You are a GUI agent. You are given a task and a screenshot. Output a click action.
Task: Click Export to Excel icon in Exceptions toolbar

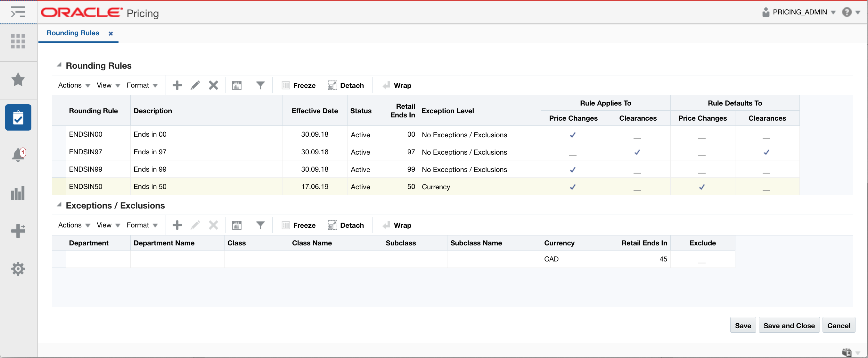pos(237,225)
